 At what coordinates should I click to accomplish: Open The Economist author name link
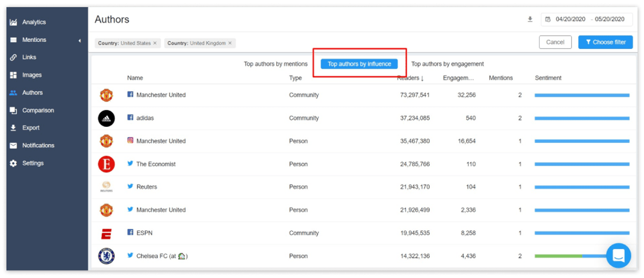pos(156,164)
